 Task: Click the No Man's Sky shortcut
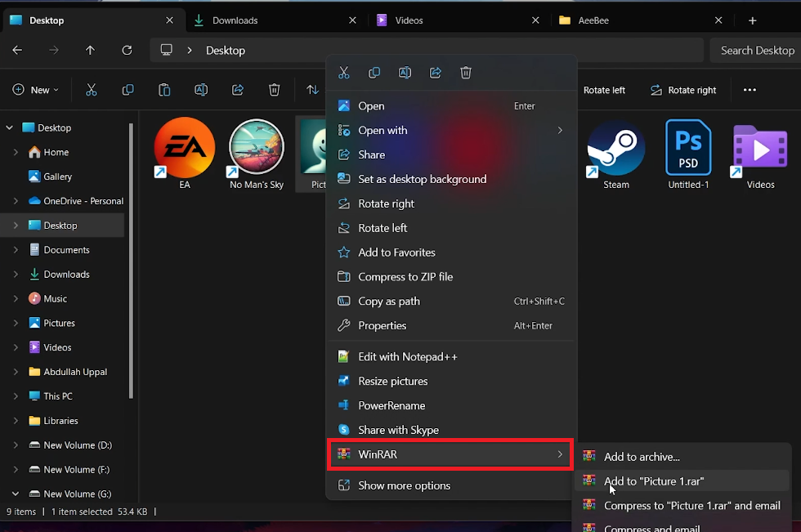[x=257, y=154]
